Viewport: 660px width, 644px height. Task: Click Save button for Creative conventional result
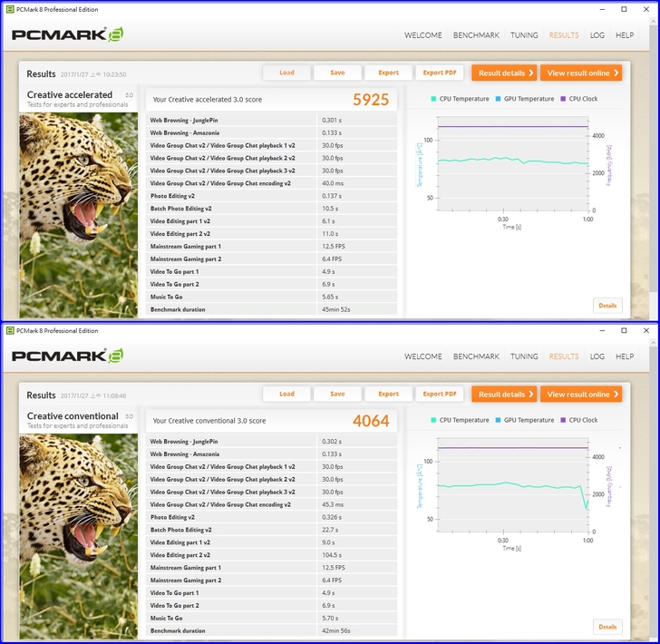337,395
